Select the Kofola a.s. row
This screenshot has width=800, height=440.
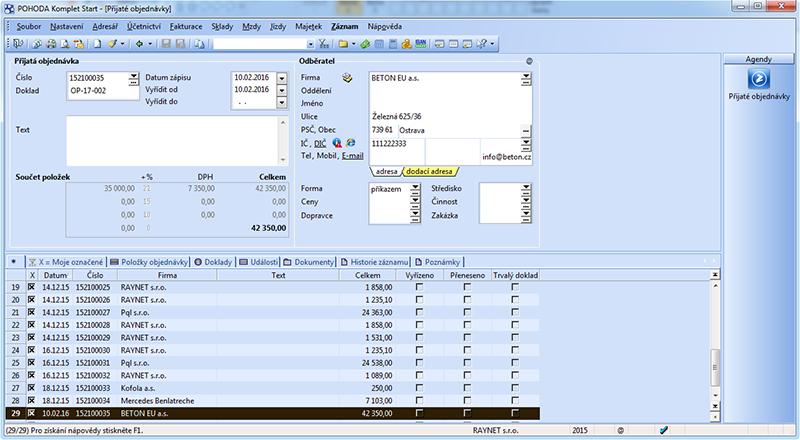click(272, 388)
